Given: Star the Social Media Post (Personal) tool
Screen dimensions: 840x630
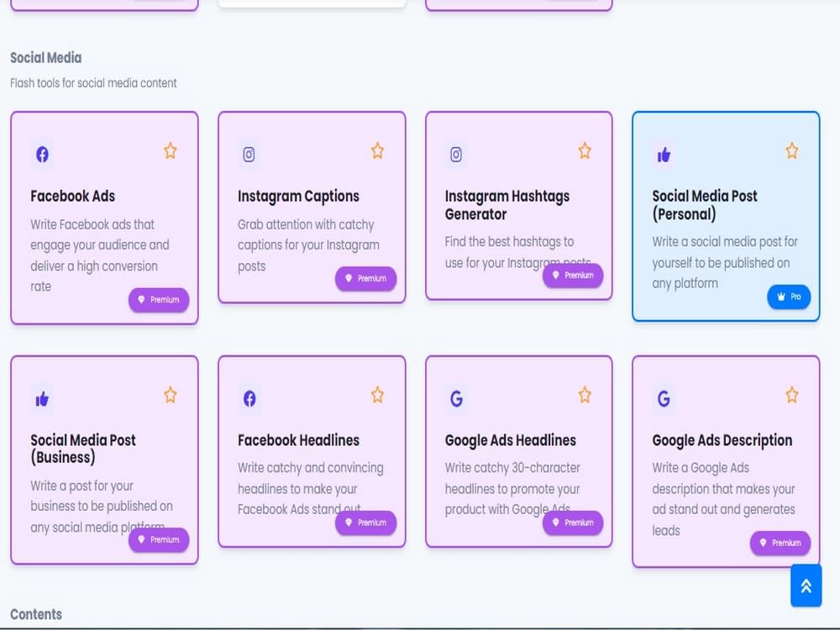Looking at the screenshot, I should coord(792,150).
